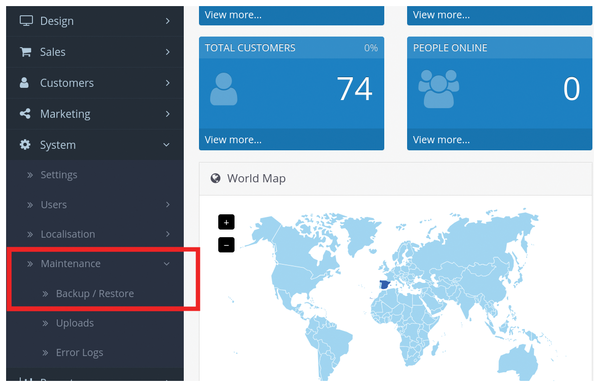Expand the Sales menu chevron
Image resolution: width=600 pixels, height=387 pixels.
tap(167, 52)
